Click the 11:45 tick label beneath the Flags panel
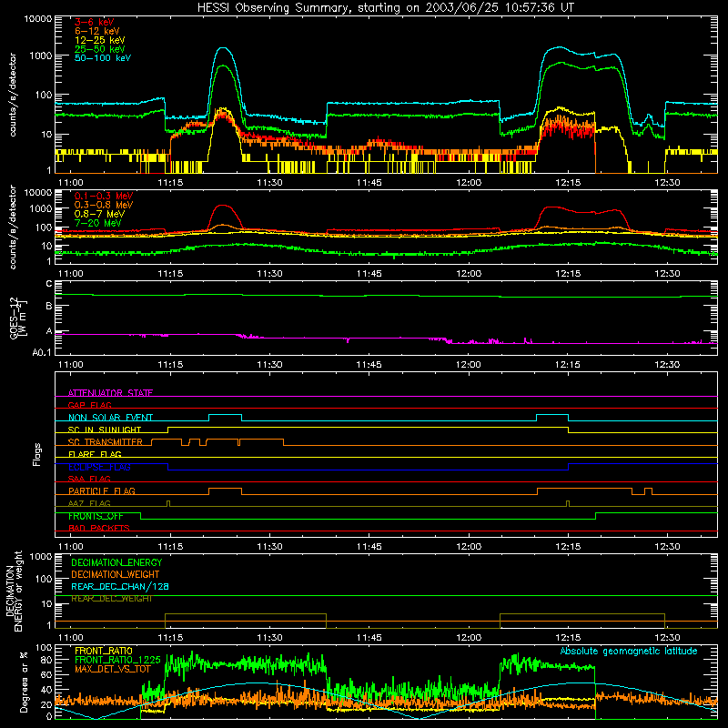This screenshot has width=728, height=728. (369, 546)
